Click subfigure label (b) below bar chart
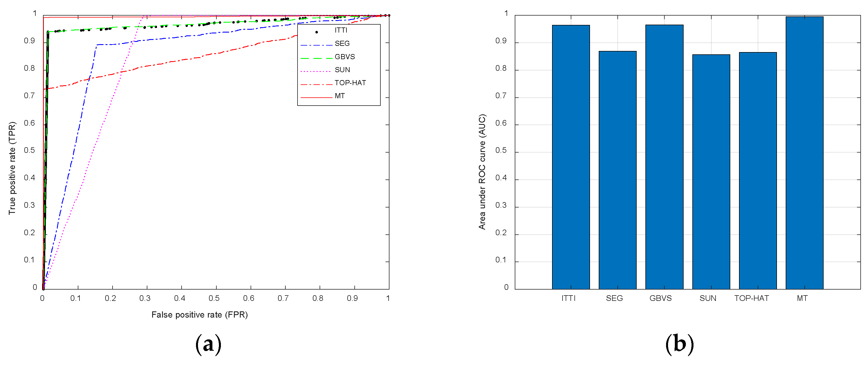868x366 pixels. point(679,344)
